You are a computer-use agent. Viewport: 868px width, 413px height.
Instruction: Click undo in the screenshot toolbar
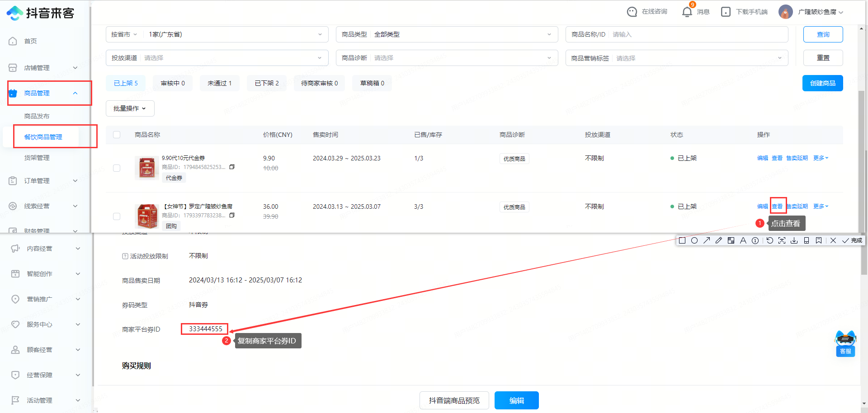click(x=770, y=240)
